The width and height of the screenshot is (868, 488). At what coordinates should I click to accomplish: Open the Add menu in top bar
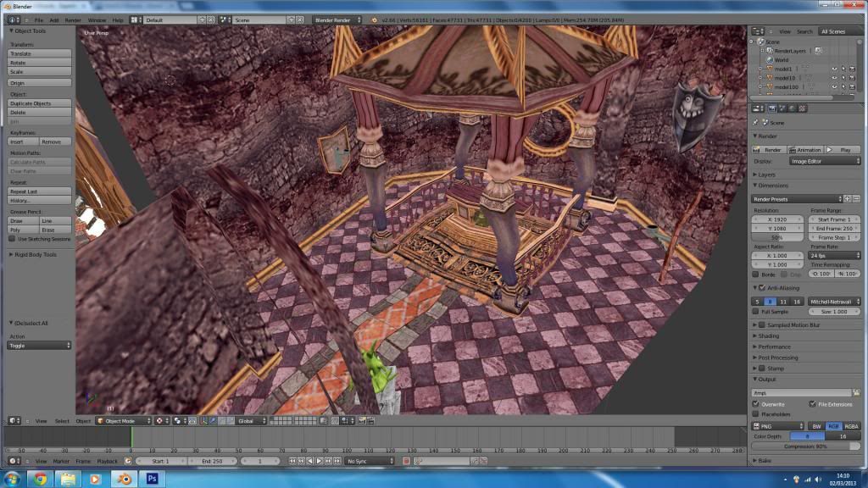click(53, 20)
